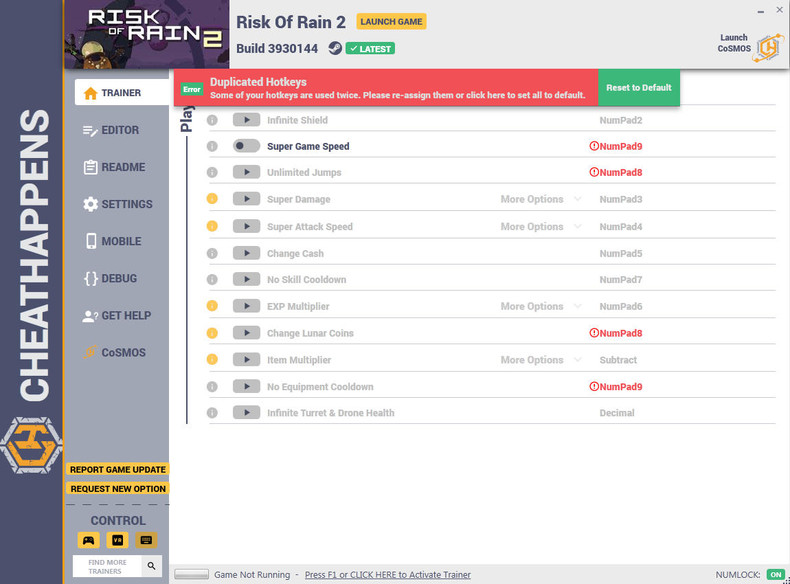Open info icon for Super Game Speed
This screenshot has height=584, width=790.
[212, 146]
